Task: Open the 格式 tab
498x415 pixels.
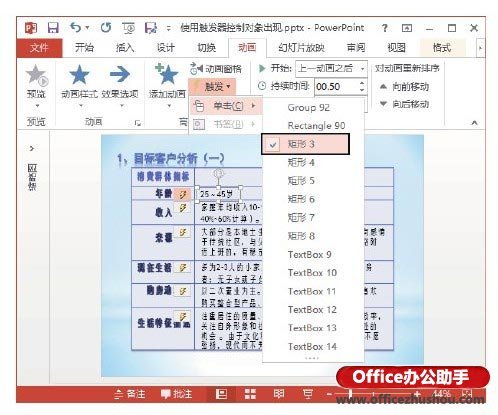Action: tap(442, 48)
